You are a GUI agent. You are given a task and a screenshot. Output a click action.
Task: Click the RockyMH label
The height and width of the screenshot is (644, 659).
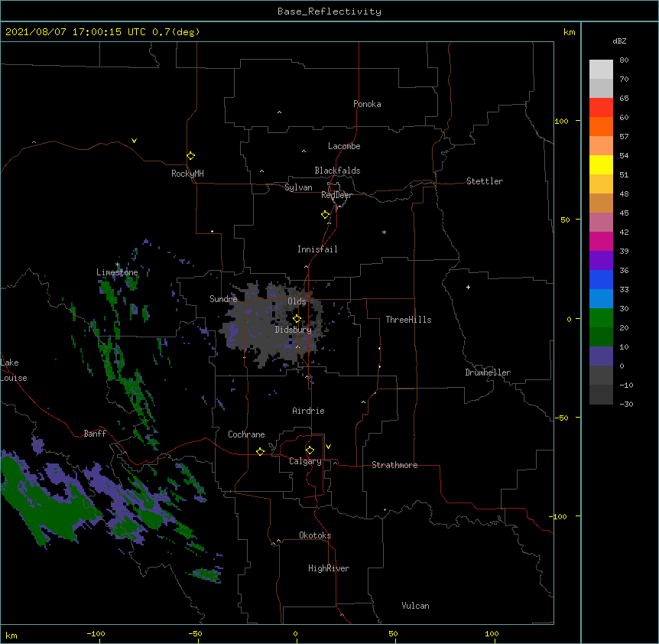(187, 174)
